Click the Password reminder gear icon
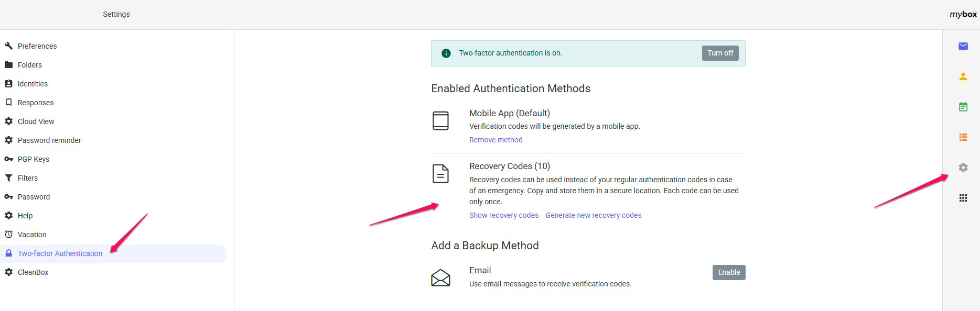Viewport: 980px width, 311px height. 8,140
